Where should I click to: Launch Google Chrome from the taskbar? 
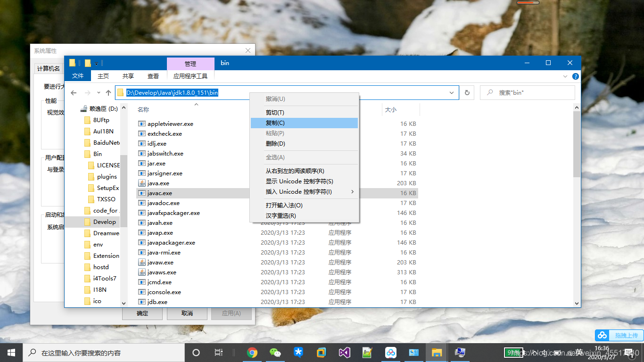coord(252,353)
